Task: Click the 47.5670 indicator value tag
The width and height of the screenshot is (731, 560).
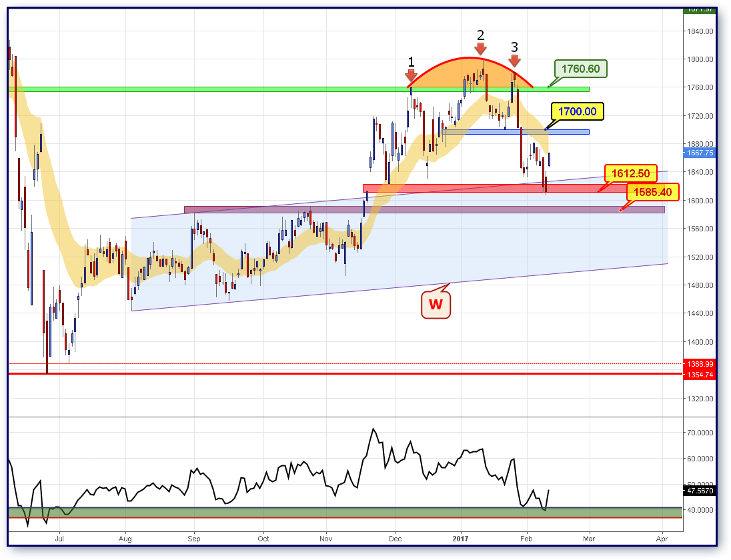Action: [699, 491]
